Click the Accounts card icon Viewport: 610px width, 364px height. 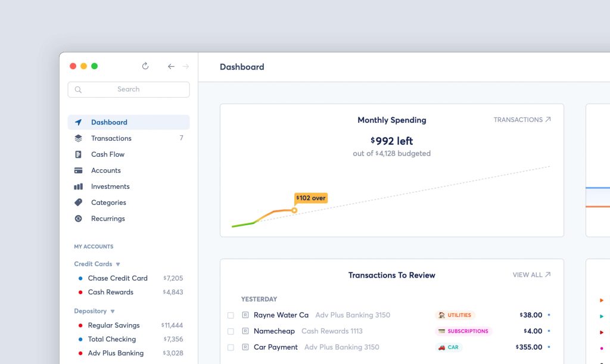click(78, 170)
